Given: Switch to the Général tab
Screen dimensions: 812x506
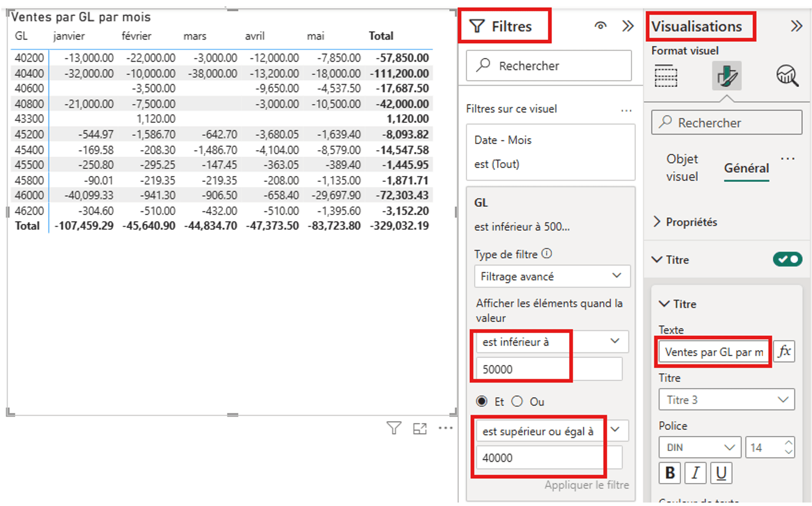Looking at the screenshot, I should 746,168.
